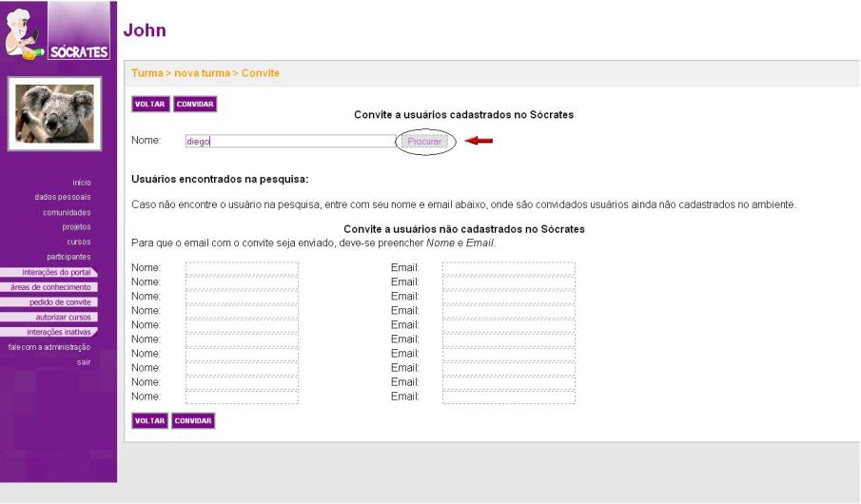
Task: Open cursos in the sidebar menu
Action: point(79,242)
